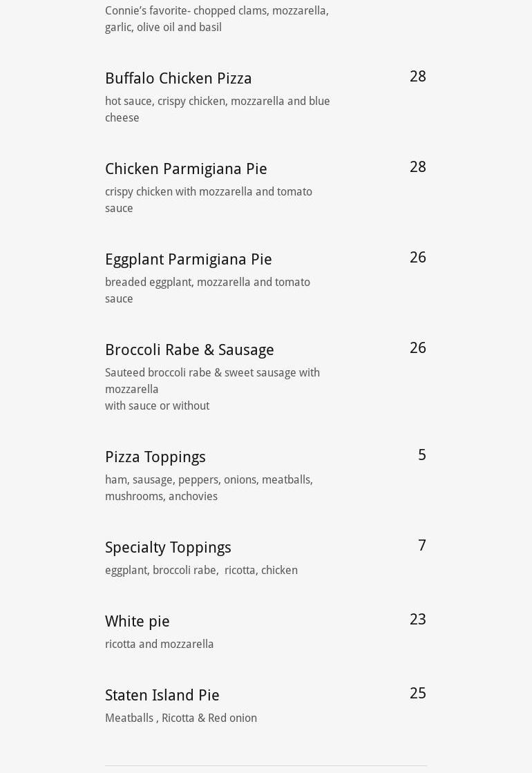Click the price 28 for Buffalo Chicken Pizza
This screenshot has width=532, height=773.
click(417, 77)
